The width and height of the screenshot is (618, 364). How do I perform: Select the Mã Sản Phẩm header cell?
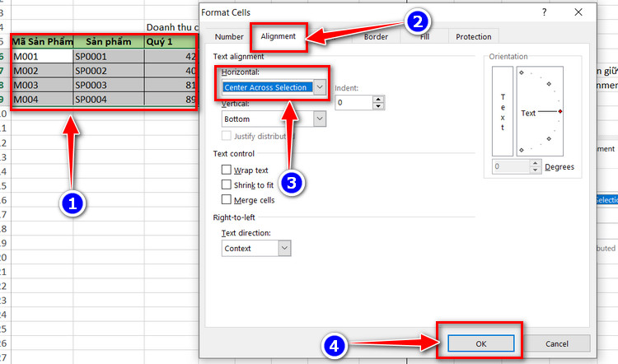coord(43,42)
